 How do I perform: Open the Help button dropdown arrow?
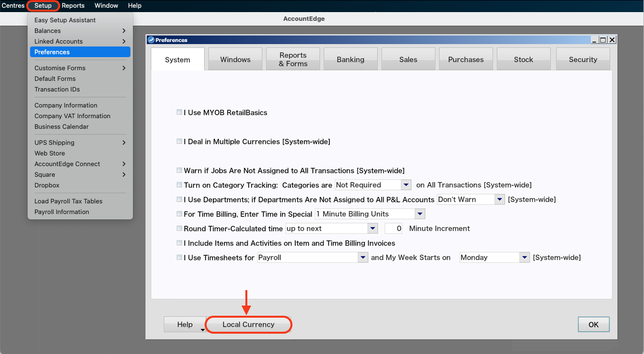tap(203, 329)
